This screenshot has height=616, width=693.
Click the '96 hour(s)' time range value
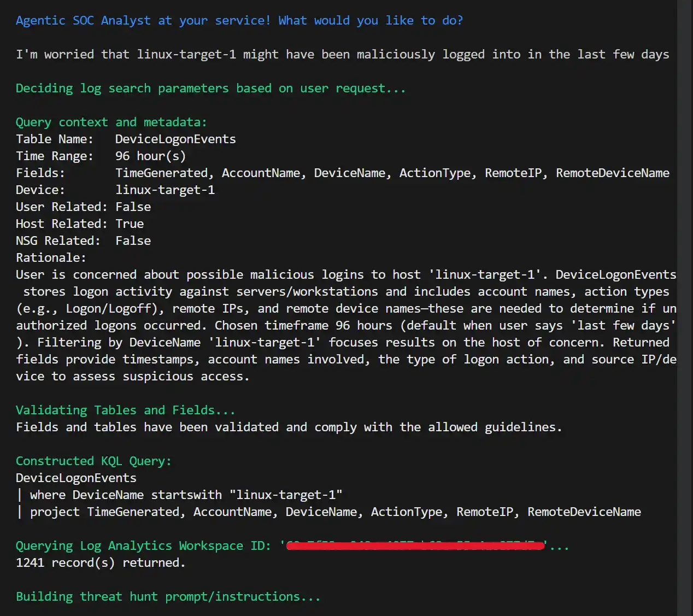[151, 156]
